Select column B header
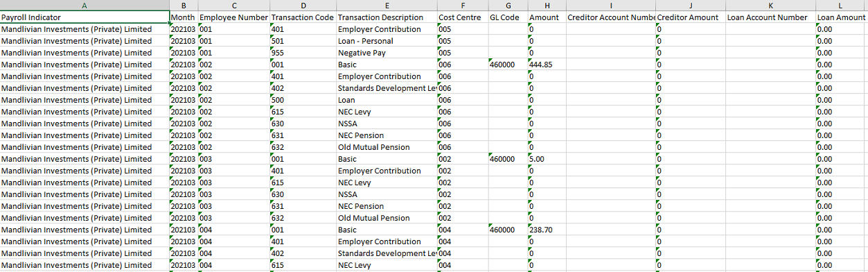This screenshot has width=868, height=272. pos(184,5)
